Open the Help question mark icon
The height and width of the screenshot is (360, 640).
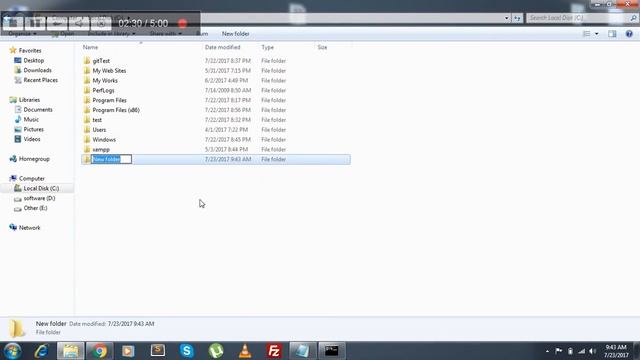pyautogui.click(x=629, y=34)
